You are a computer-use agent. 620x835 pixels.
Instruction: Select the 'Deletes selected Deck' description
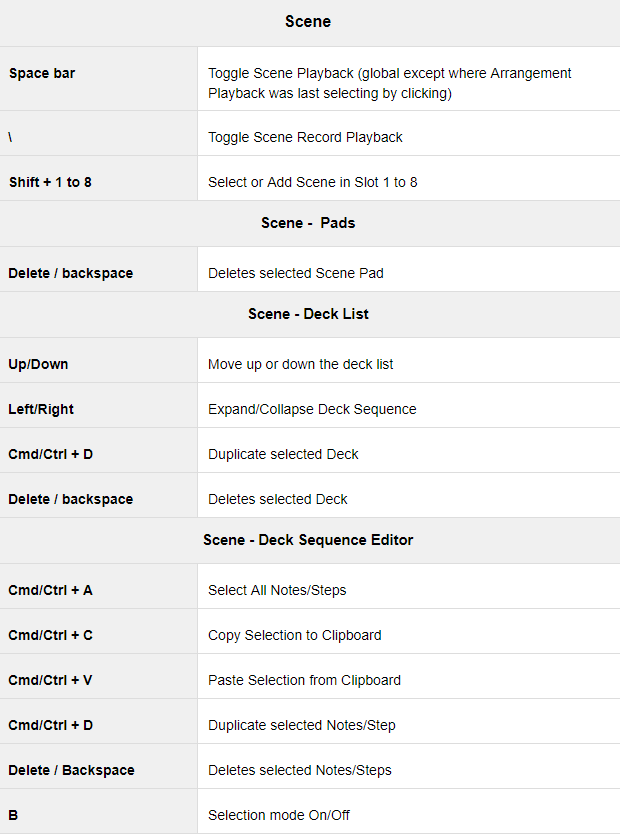tap(278, 500)
